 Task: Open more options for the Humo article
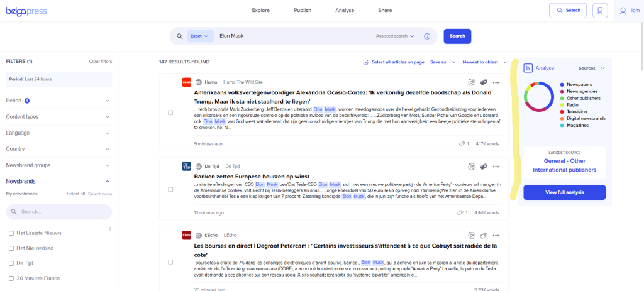[x=496, y=82]
